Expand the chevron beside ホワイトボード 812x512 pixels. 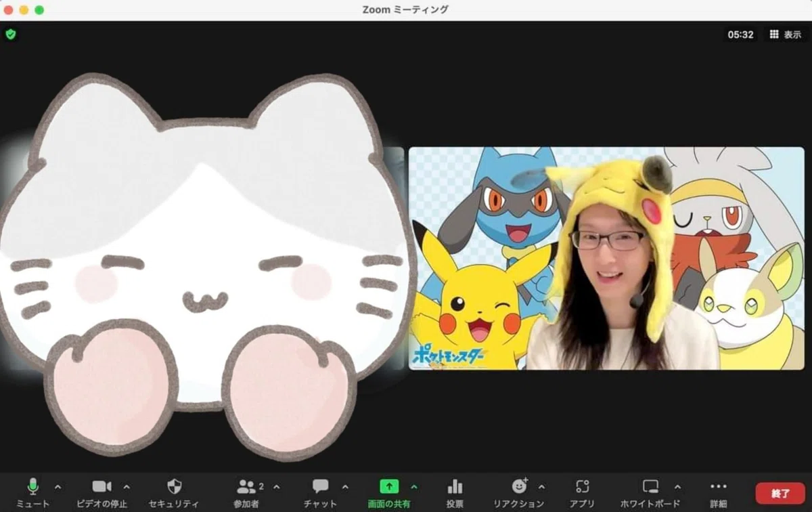(677, 487)
